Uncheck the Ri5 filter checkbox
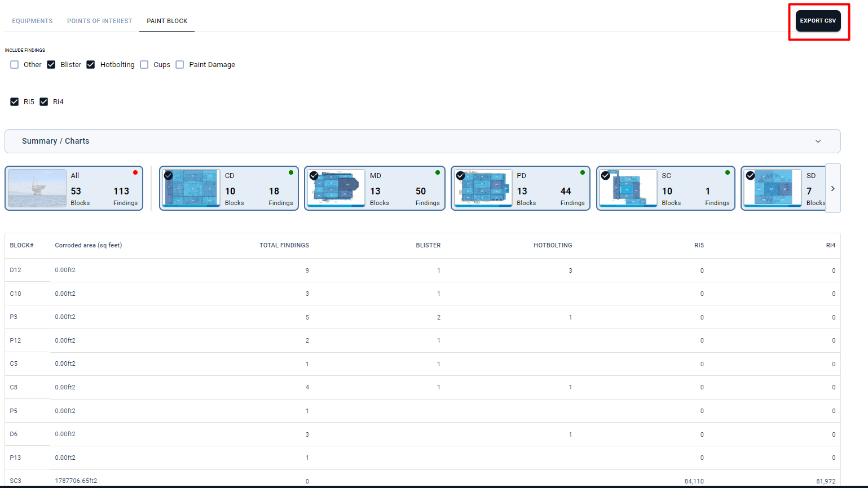The width and height of the screenshot is (868, 488). [15, 102]
